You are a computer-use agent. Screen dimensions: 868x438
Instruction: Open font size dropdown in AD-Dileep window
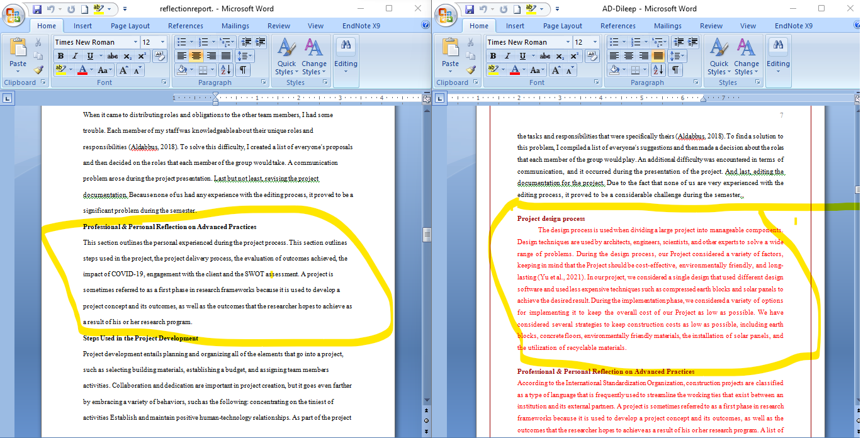pos(595,42)
